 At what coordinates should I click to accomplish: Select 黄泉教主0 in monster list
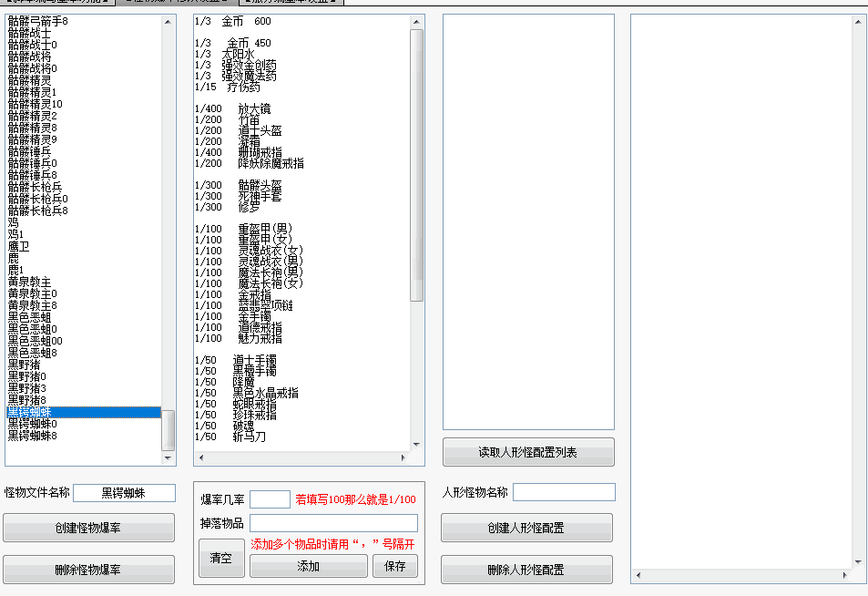pos(32,293)
